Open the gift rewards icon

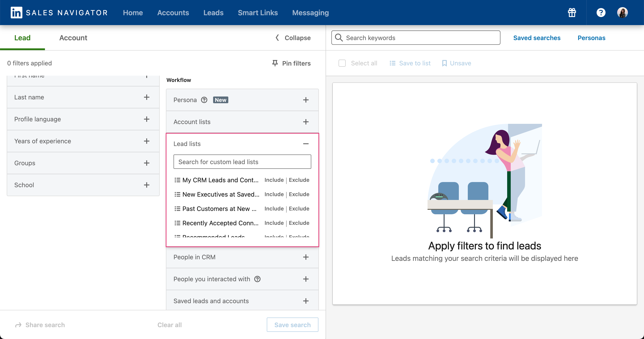click(572, 13)
